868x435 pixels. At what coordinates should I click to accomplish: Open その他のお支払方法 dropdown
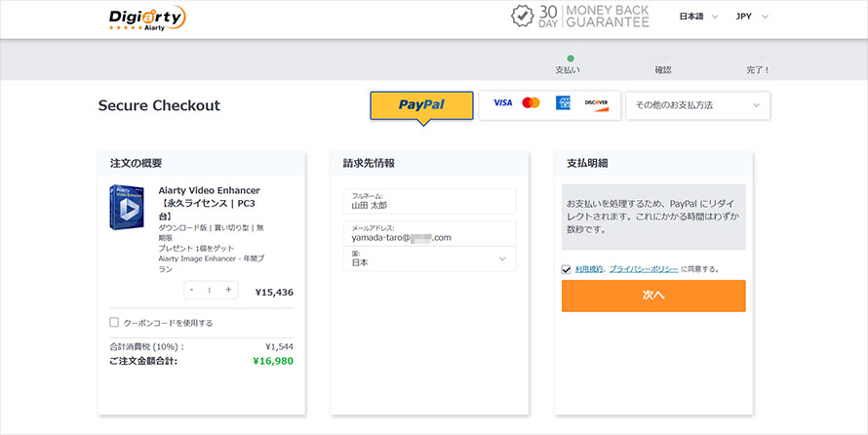[x=696, y=105]
